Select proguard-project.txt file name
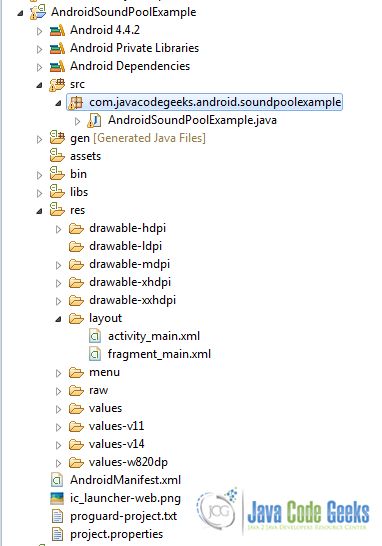The width and height of the screenshot is (382, 546). 123,516
